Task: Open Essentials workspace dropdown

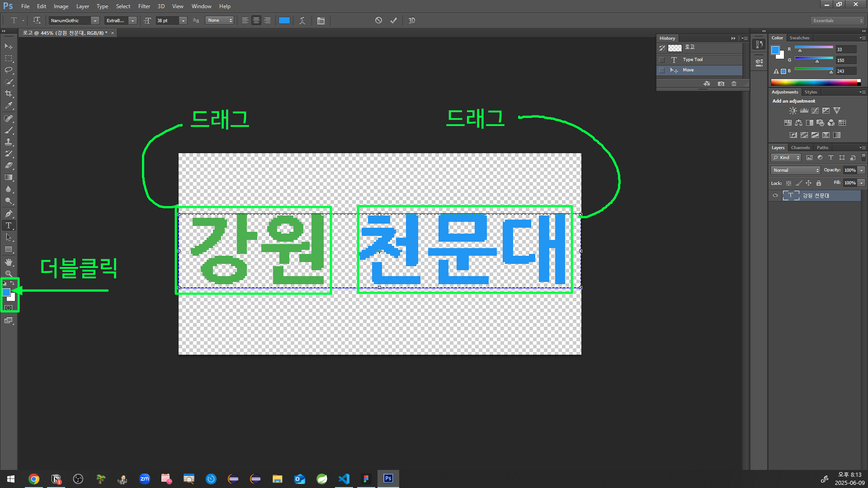Action: 837,21
